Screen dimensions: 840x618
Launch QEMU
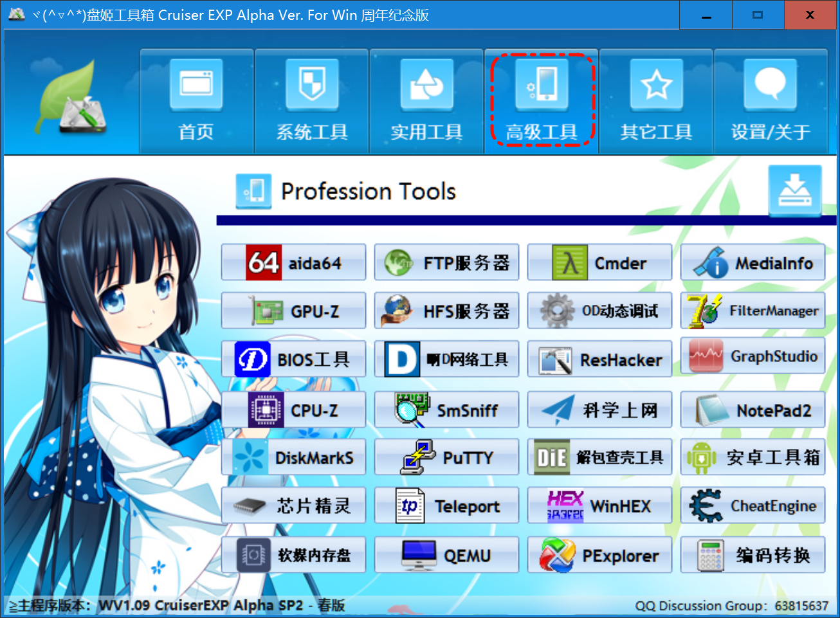446,555
